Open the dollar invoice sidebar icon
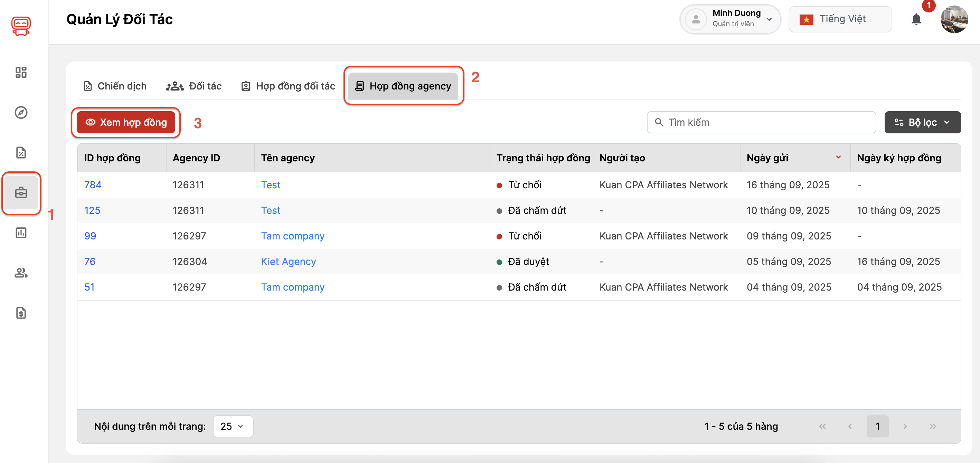 point(21,313)
